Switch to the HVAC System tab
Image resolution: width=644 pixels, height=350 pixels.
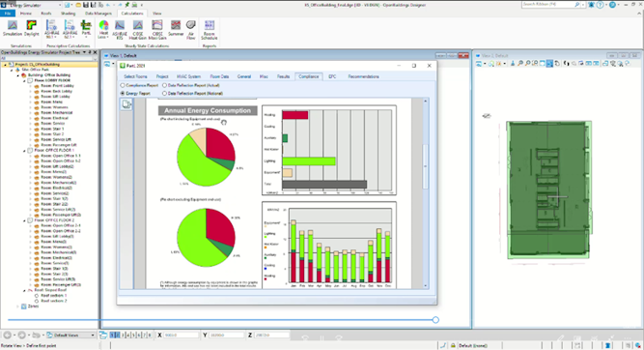click(x=188, y=76)
